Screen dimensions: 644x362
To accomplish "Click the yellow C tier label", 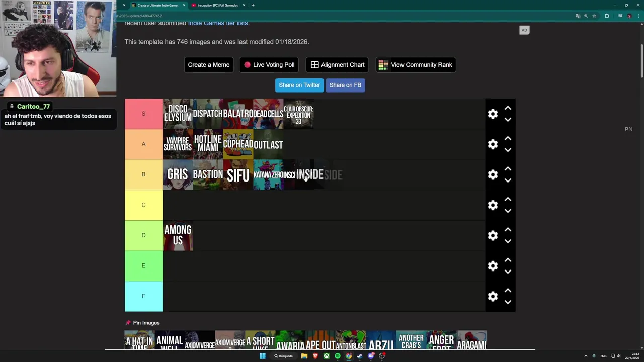I will (x=143, y=205).
